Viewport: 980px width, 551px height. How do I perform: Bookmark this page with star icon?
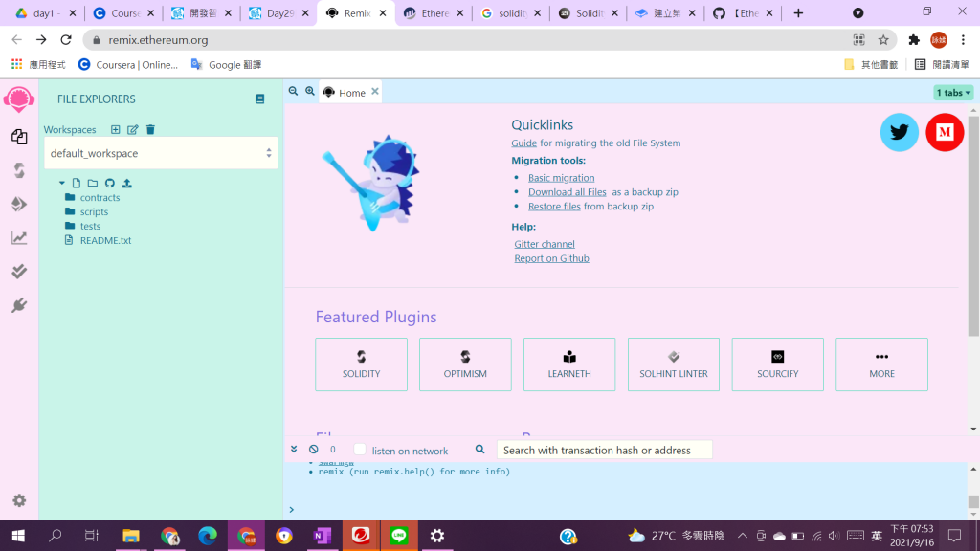click(883, 40)
